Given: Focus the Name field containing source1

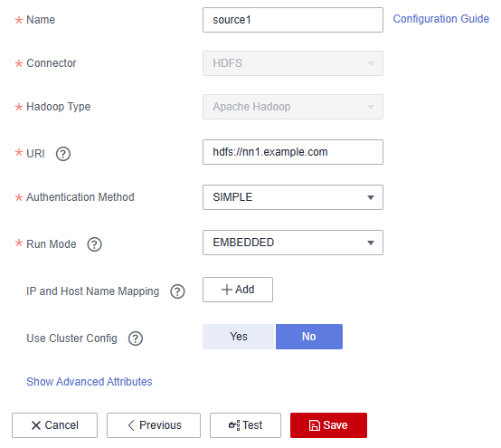Looking at the screenshot, I should [x=293, y=20].
